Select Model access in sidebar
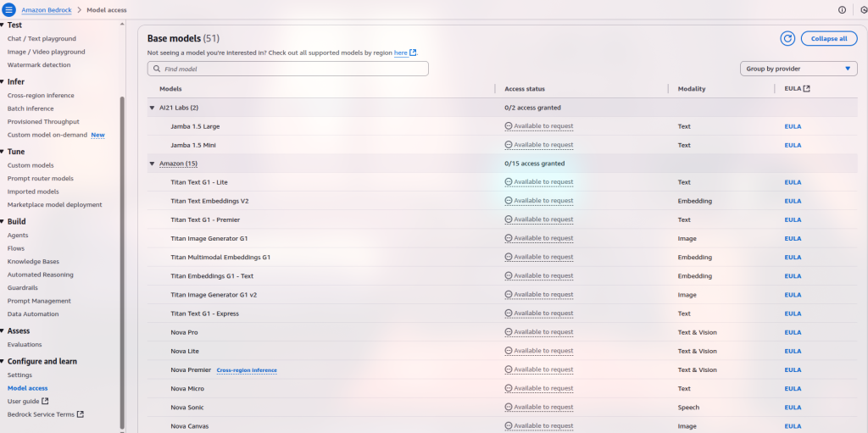 [x=28, y=388]
